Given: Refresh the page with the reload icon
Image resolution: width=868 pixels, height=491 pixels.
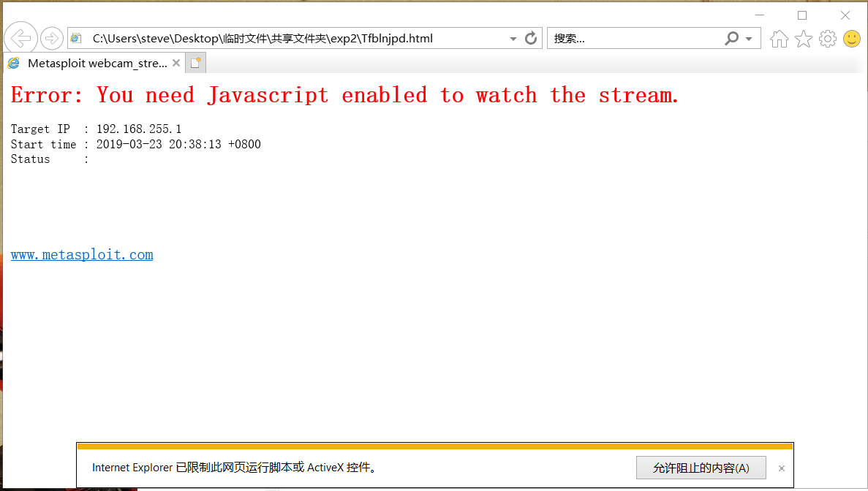Looking at the screenshot, I should 531,38.
